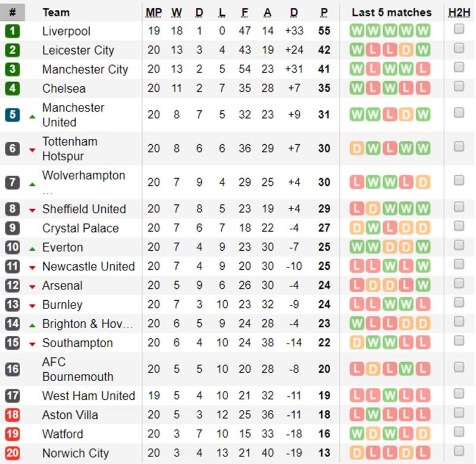Tick the H2H checkbox for Chelsea
Image resolution: width=476 pixels, height=464 pixels.
(x=459, y=87)
